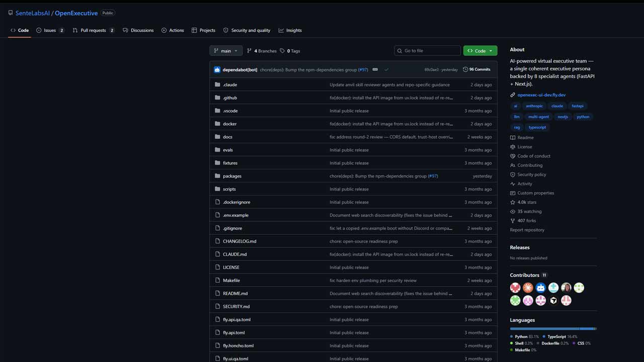Open the SenteLabsAI organization link
Screen dimensions: 644x362
[33, 13]
